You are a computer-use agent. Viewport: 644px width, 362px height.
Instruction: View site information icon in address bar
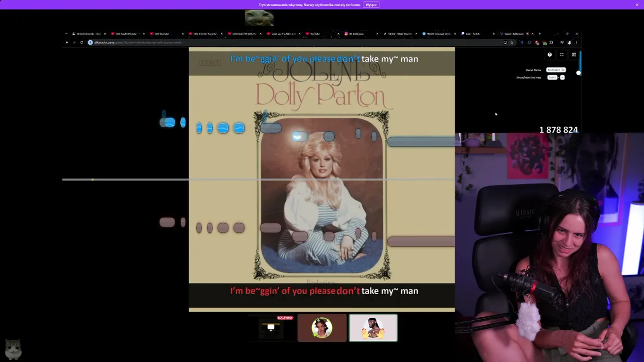[x=91, y=42]
